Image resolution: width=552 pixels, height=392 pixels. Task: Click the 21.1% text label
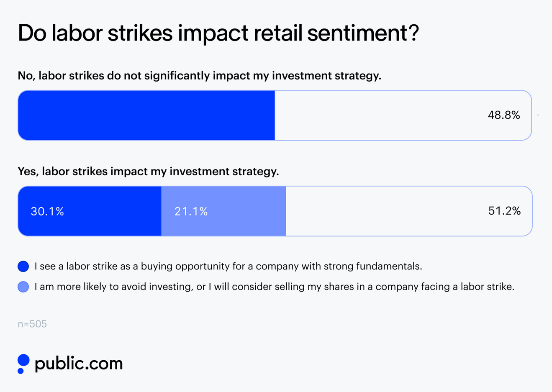click(191, 212)
